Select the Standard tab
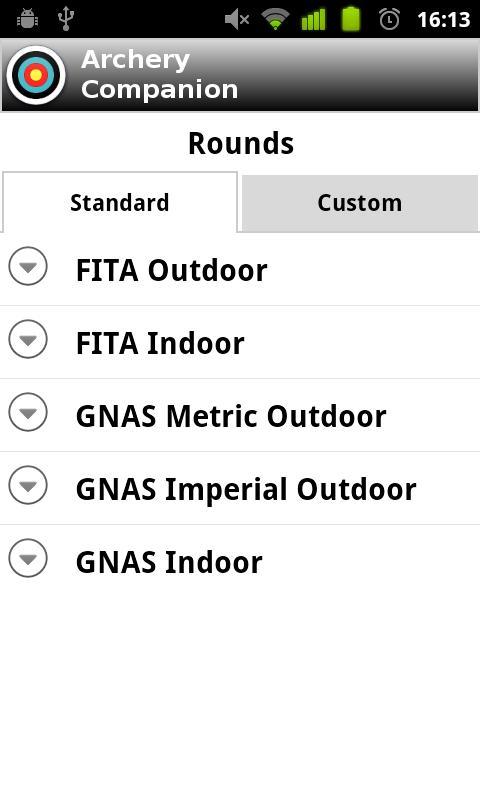Viewport: 480px width, 800px height. (x=120, y=203)
